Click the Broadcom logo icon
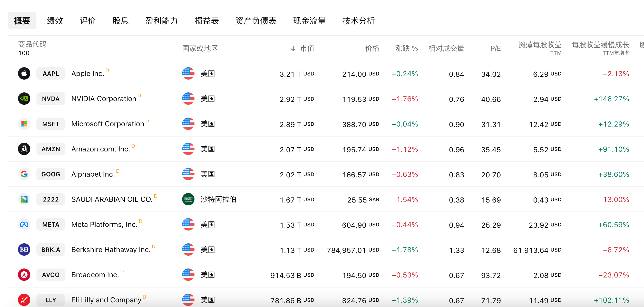This screenshot has height=307, width=644. (24, 275)
